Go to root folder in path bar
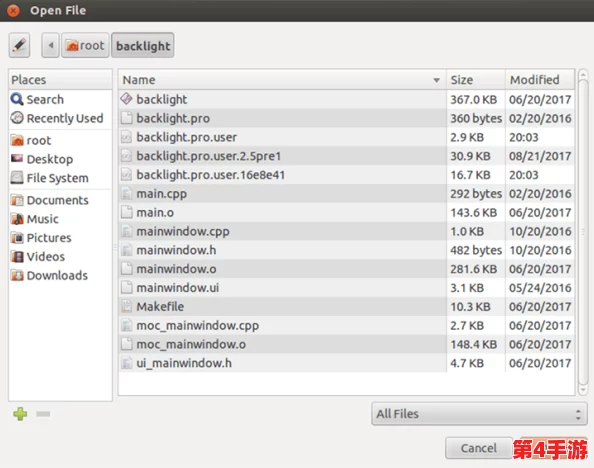 [x=85, y=45]
